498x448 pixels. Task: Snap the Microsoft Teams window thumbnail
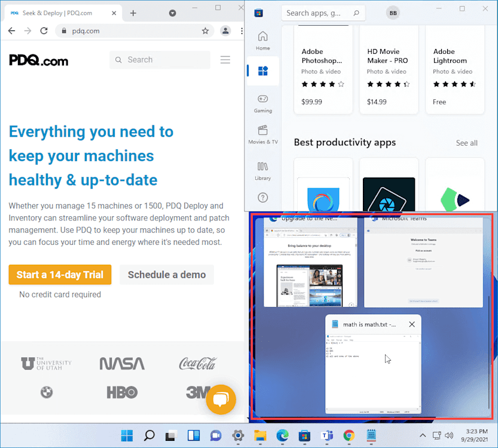coord(423,262)
